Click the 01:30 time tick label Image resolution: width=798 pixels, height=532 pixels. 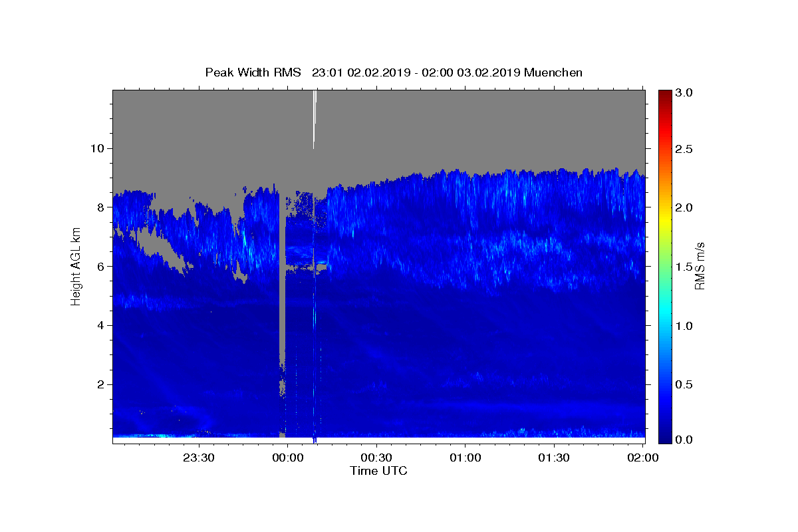pyautogui.click(x=553, y=458)
